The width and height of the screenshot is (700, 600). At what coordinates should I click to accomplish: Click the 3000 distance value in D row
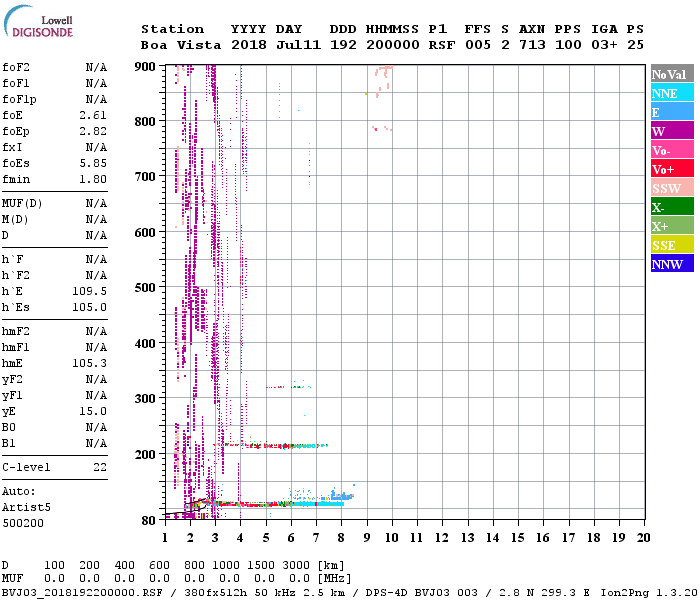click(x=296, y=565)
